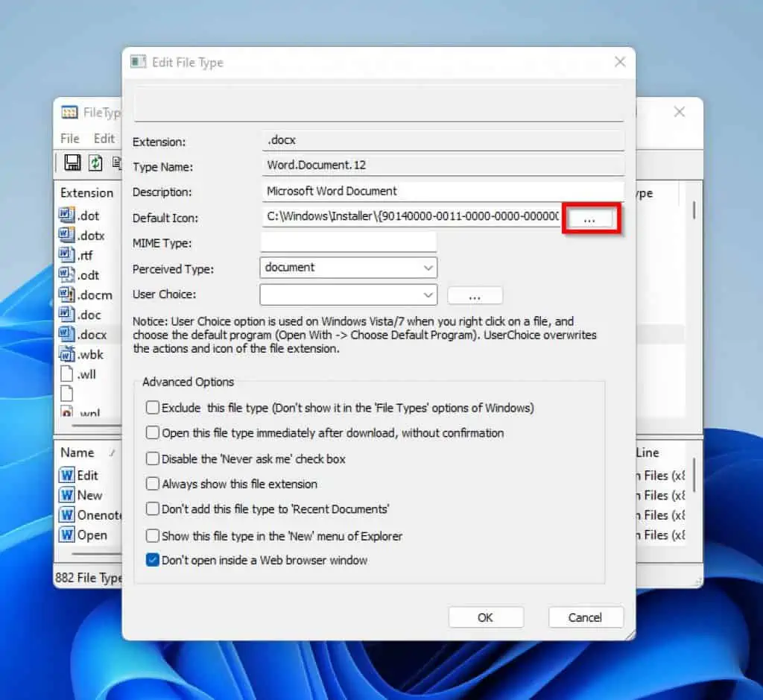Enable 'Always show this file extension'

152,484
